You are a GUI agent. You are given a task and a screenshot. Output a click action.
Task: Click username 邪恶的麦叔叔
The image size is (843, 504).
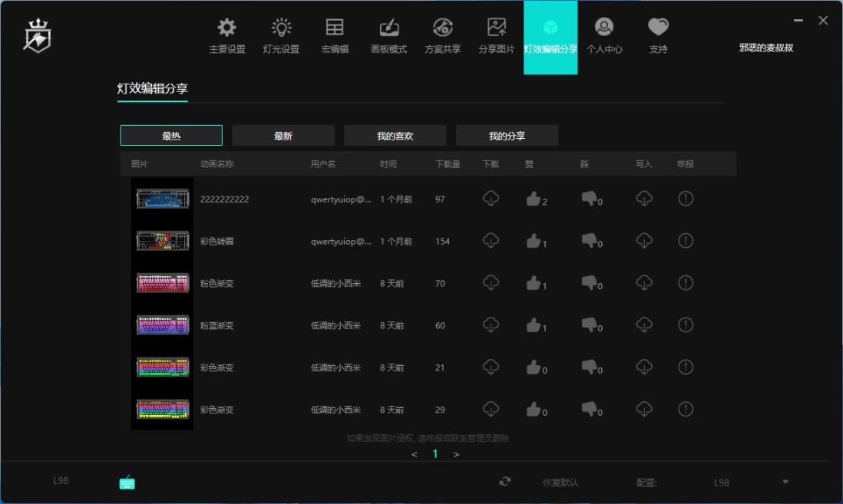766,48
